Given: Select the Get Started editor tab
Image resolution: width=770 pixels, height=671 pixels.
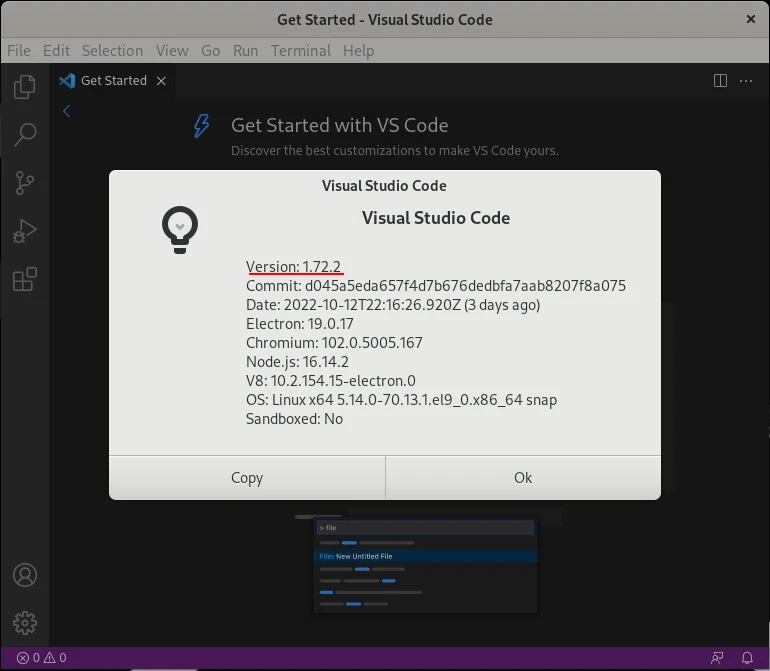Looking at the screenshot, I should coord(112,81).
